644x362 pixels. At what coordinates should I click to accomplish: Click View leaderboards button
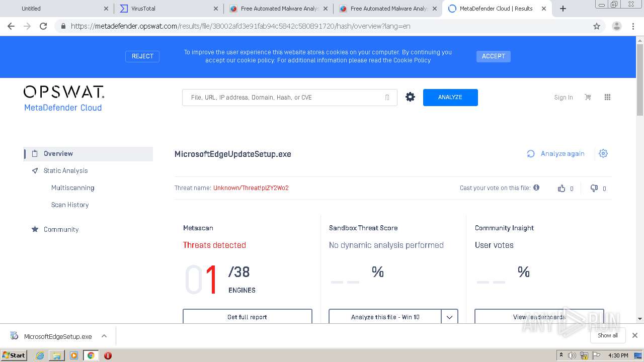539,317
